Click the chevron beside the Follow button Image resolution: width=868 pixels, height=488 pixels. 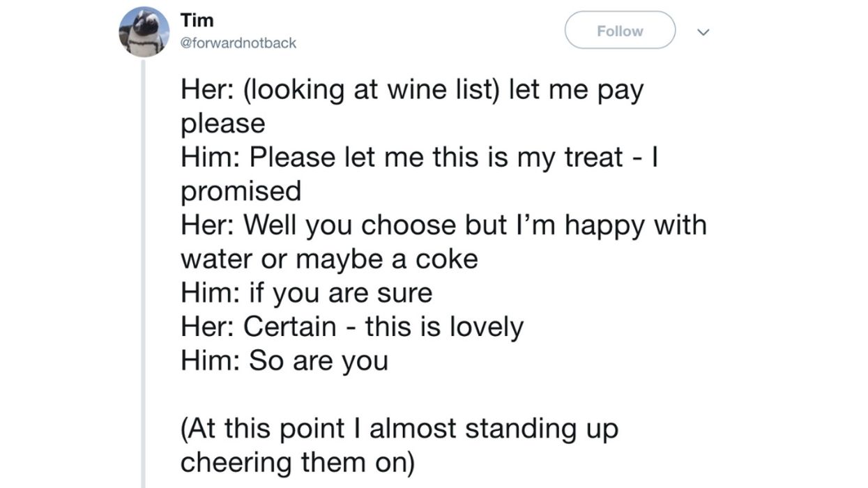tap(704, 31)
